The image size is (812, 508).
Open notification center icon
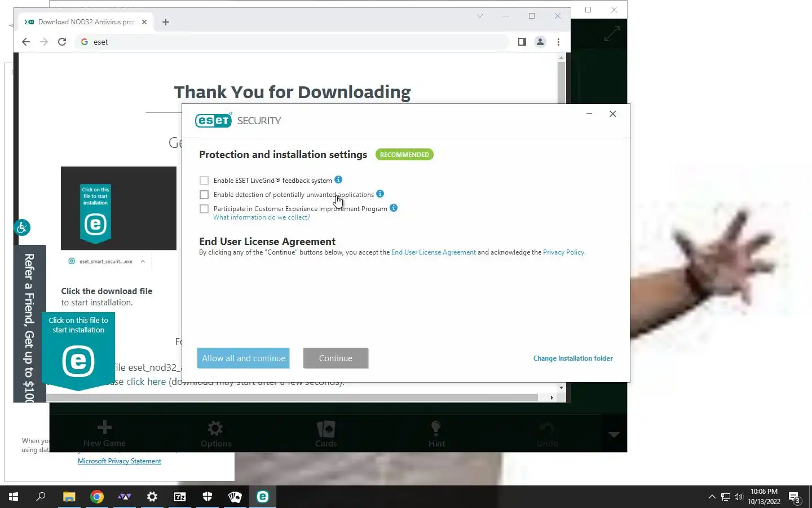tap(795, 497)
